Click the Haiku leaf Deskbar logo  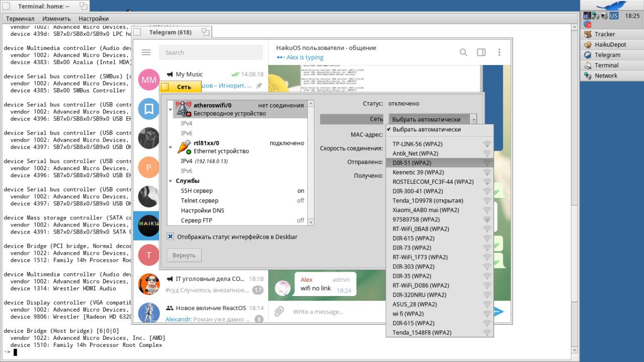[612, 6]
